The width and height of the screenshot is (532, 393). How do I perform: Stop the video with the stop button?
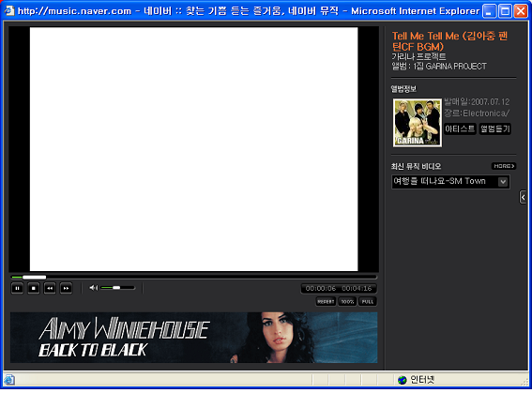pyautogui.click(x=33, y=288)
